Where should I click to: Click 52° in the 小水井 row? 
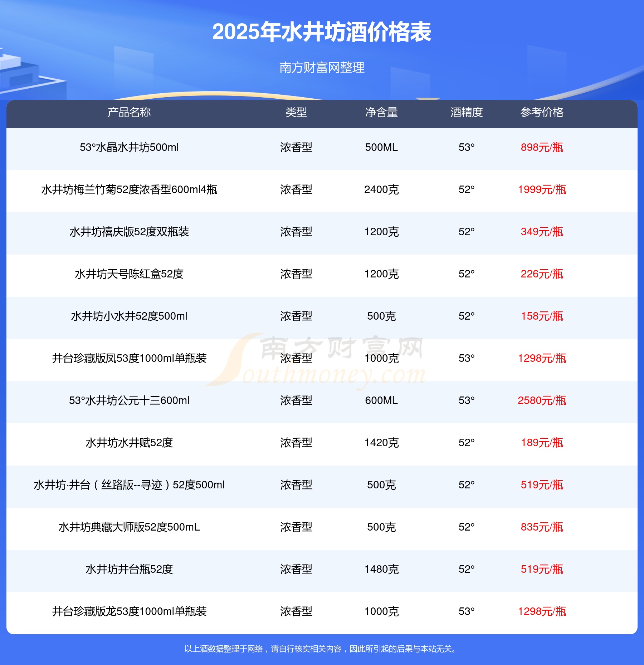pyautogui.click(x=467, y=316)
